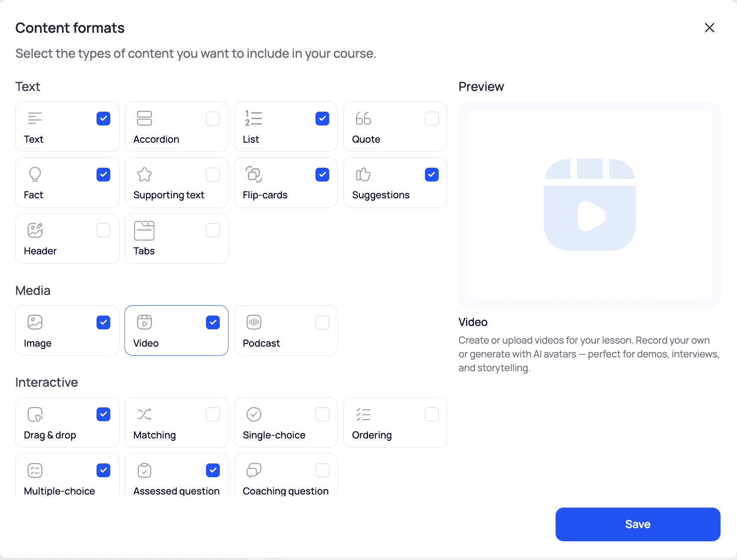
Task: Enable the Accordion checkbox
Action: tap(213, 118)
